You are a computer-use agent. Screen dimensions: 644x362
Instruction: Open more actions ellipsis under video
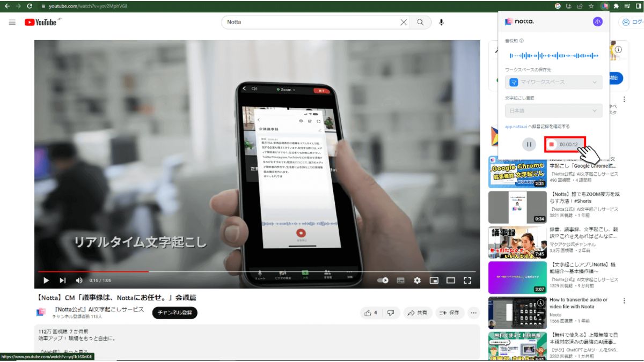(x=474, y=313)
